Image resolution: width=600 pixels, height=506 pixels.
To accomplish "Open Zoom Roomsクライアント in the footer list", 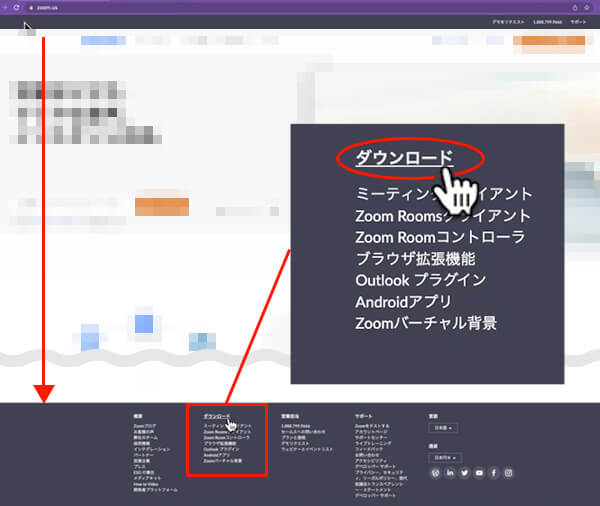I will [227, 432].
